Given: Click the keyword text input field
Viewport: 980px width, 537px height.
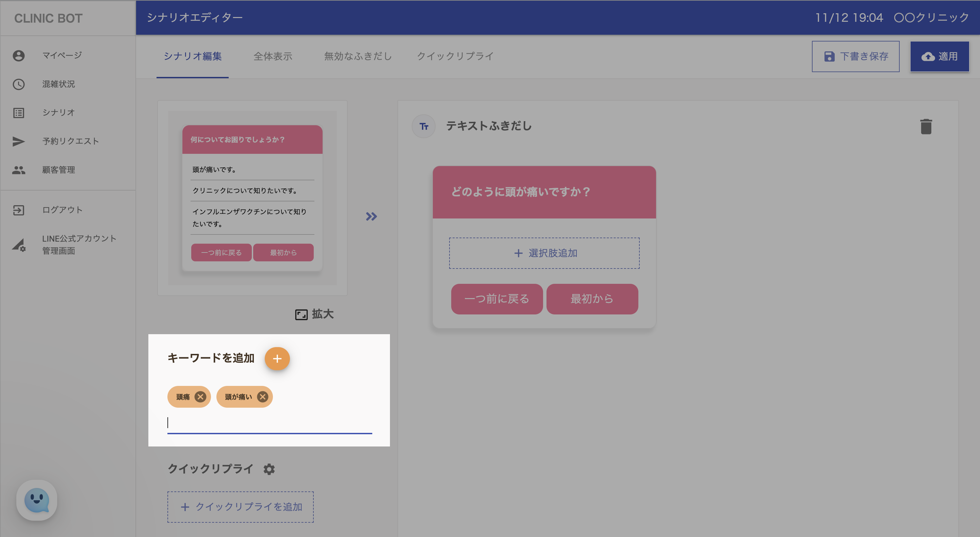Looking at the screenshot, I should (x=269, y=423).
